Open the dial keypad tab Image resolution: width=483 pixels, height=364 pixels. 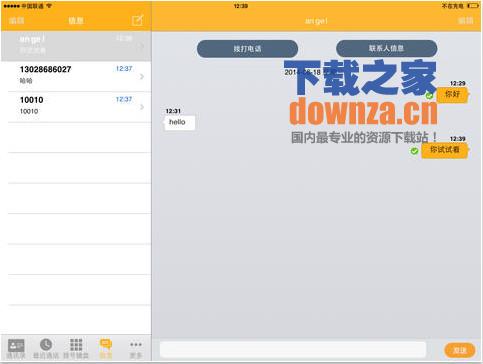76,348
